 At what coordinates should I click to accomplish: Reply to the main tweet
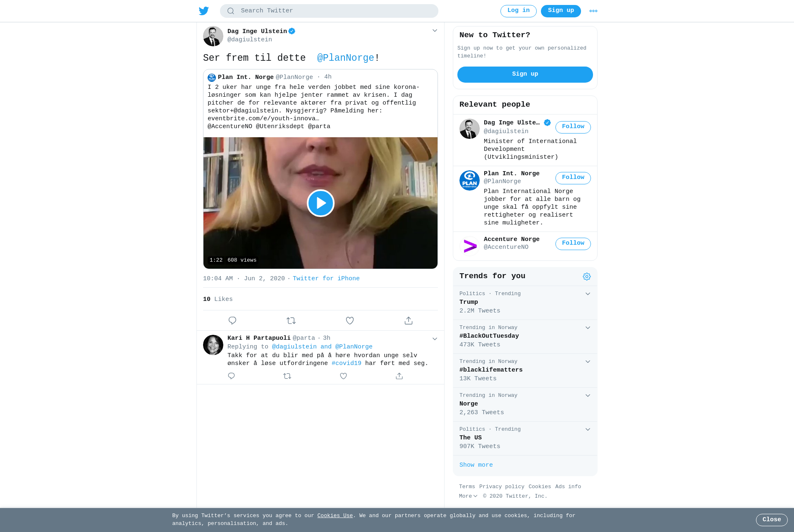tap(232, 320)
